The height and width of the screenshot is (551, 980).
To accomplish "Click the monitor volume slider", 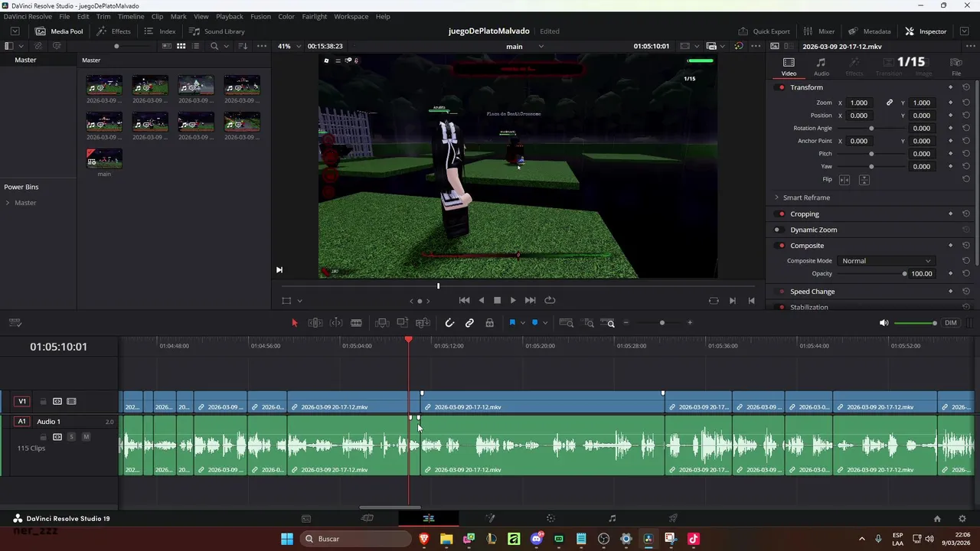I will click(x=915, y=323).
